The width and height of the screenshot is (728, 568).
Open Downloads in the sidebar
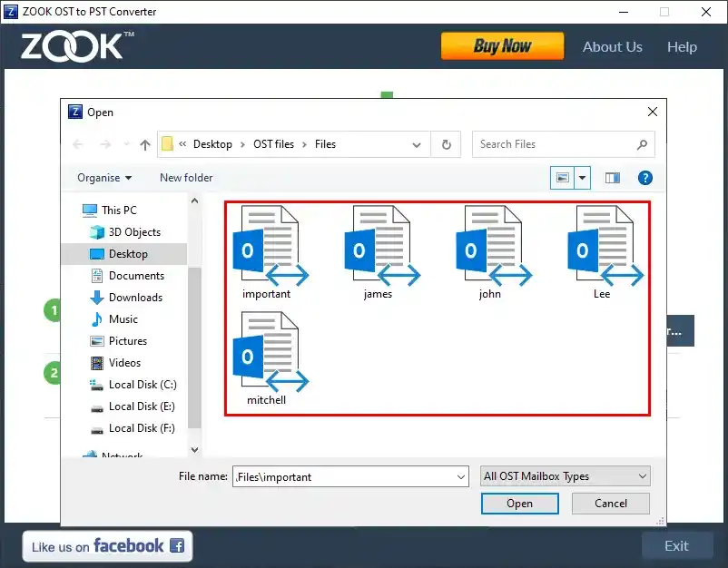135,298
